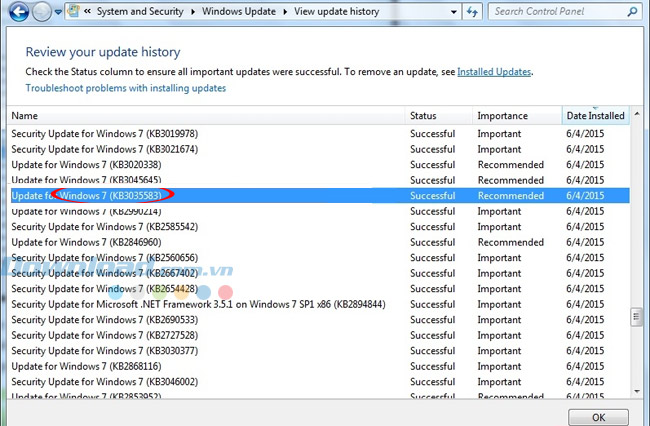650x426 pixels.
Task: Expand arrow after System and Security
Action: [193, 12]
